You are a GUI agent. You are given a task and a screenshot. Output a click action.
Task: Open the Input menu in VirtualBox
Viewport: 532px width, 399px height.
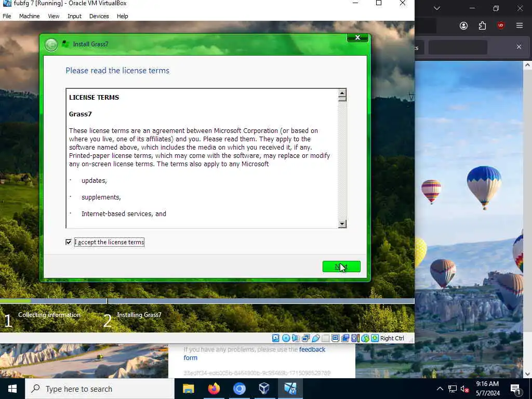click(x=74, y=16)
